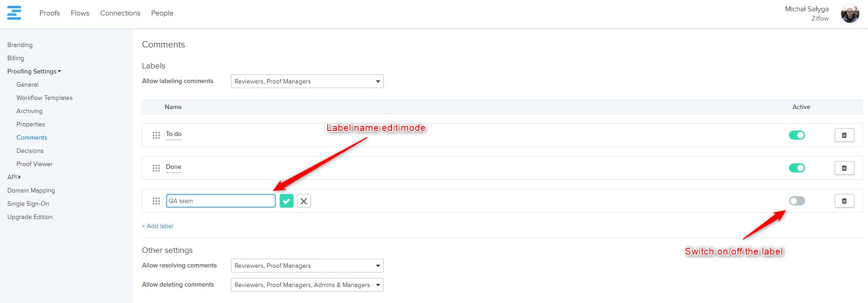Viewport: 868px width, 303px height.
Task: Collapse the Proofing Settings section
Action: coord(34,71)
